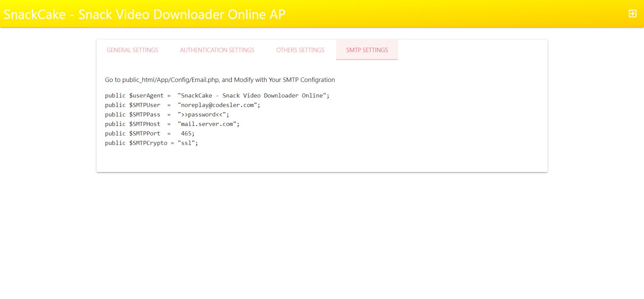Screen dimensions: 644x299
Task: Click the logout icon in header
Action: 632,14
